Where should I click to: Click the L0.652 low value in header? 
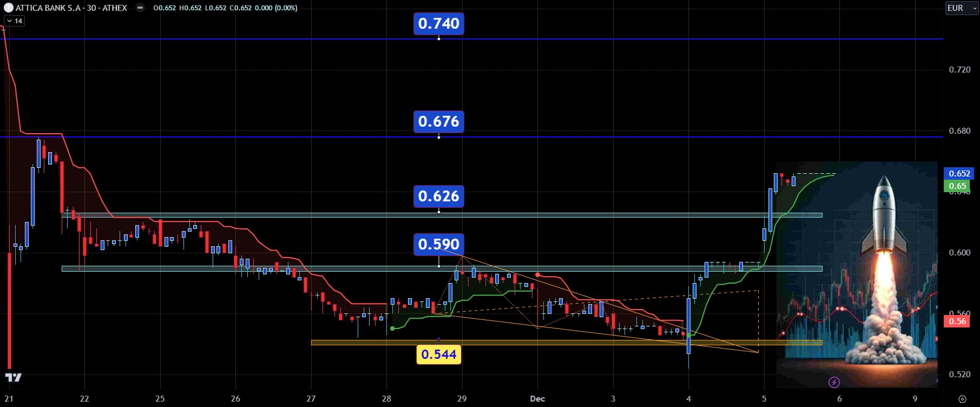pos(215,8)
